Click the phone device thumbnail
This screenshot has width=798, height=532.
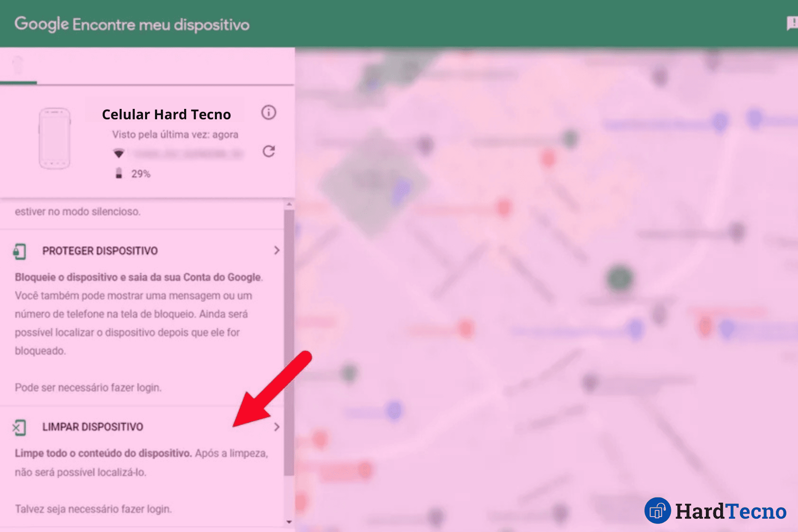point(54,138)
